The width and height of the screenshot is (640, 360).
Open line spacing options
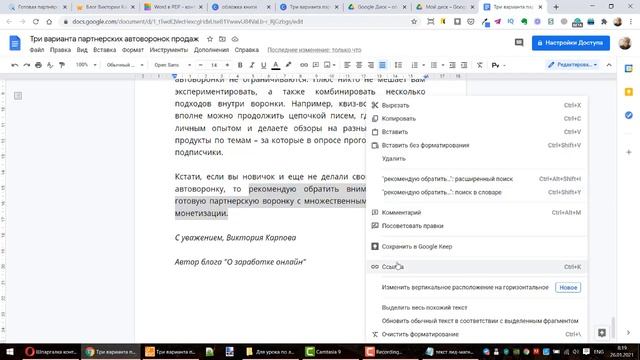coord(398,65)
